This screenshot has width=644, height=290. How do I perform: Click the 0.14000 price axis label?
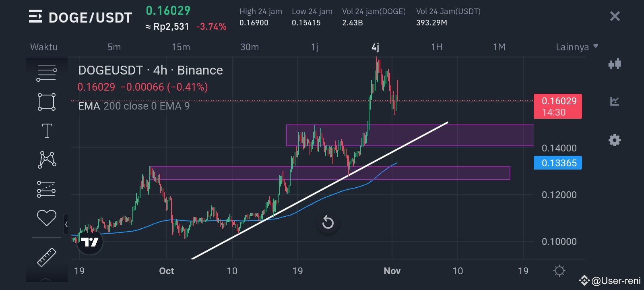coord(559,148)
